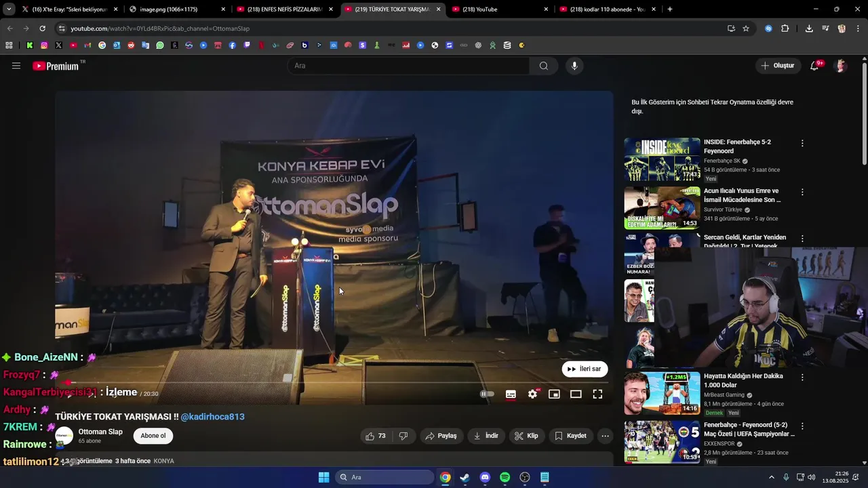Image resolution: width=868 pixels, height=488 pixels.
Task: Open Spotify from the taskbar
Action: [505, 477]
